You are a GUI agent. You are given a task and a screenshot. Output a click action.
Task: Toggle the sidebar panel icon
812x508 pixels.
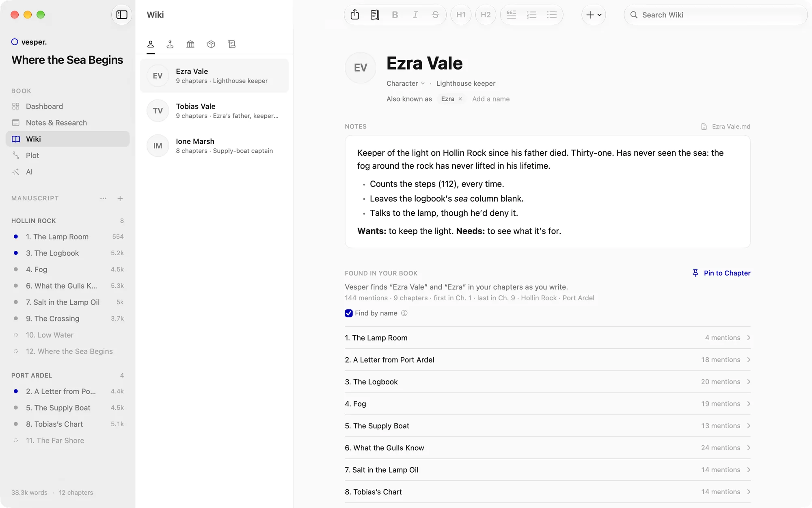coord(122,15)
